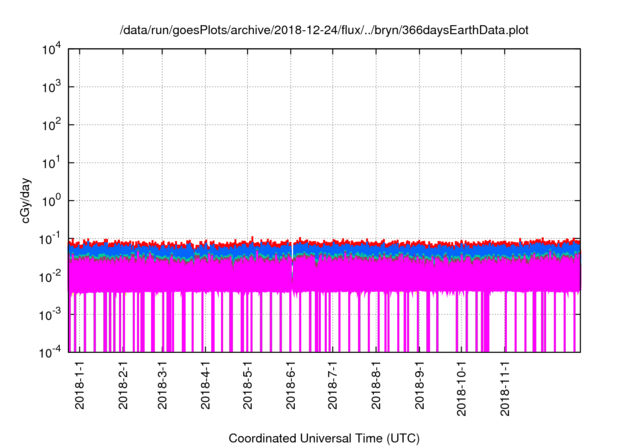Click the white data gap near 2018-6-1
Viewport: 640px width, 448px height.
pyautogui.click(x=292, y=268)
